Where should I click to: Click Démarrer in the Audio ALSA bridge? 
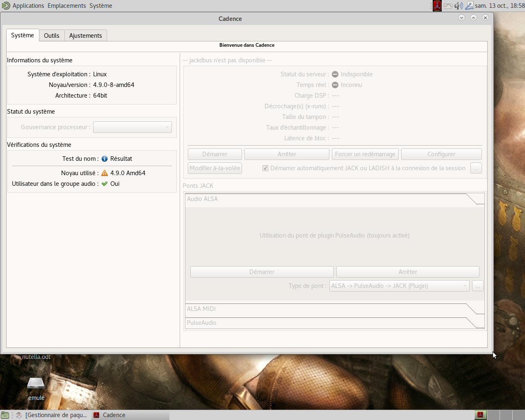coord(262,272)
